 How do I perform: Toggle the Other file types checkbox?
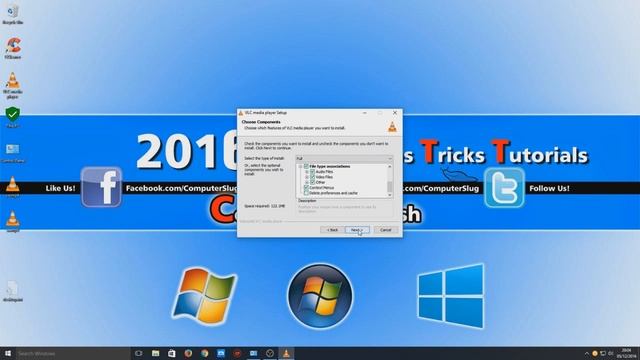pos(313,182)
